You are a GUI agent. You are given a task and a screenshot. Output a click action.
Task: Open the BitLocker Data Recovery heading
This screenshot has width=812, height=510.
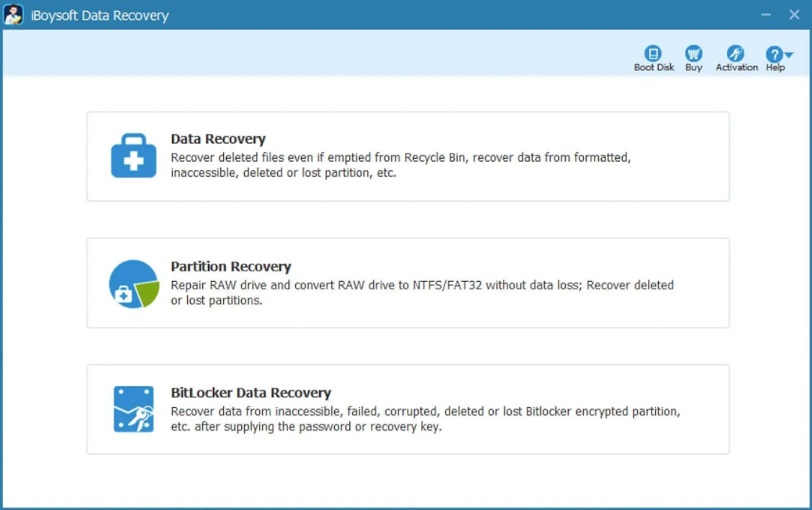(x=251, y=393)
